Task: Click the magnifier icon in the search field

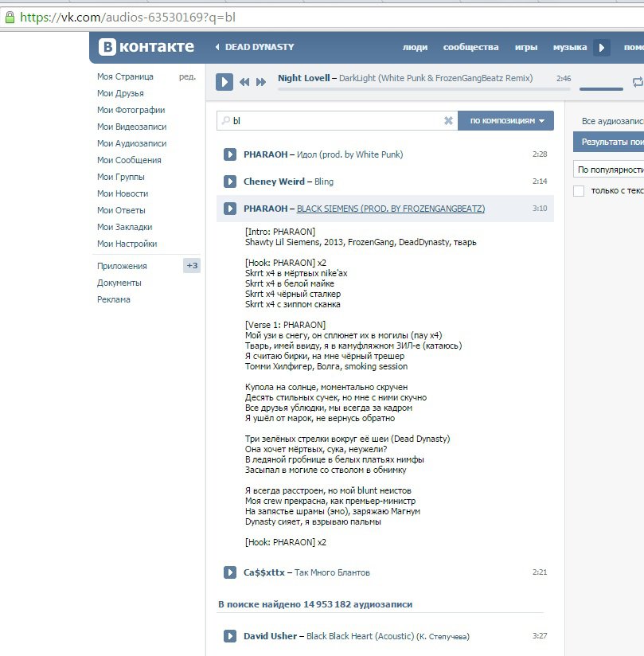Action: click(x=225, y=120)
